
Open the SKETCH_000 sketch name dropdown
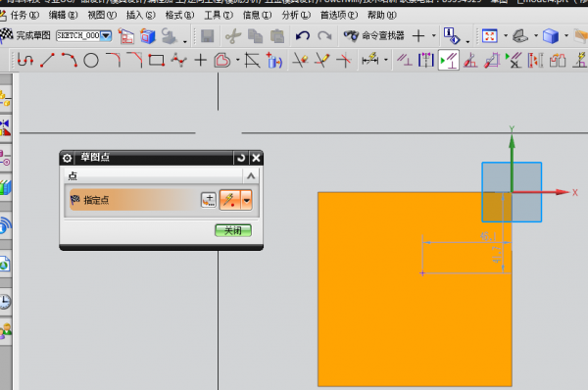[107, 35]
